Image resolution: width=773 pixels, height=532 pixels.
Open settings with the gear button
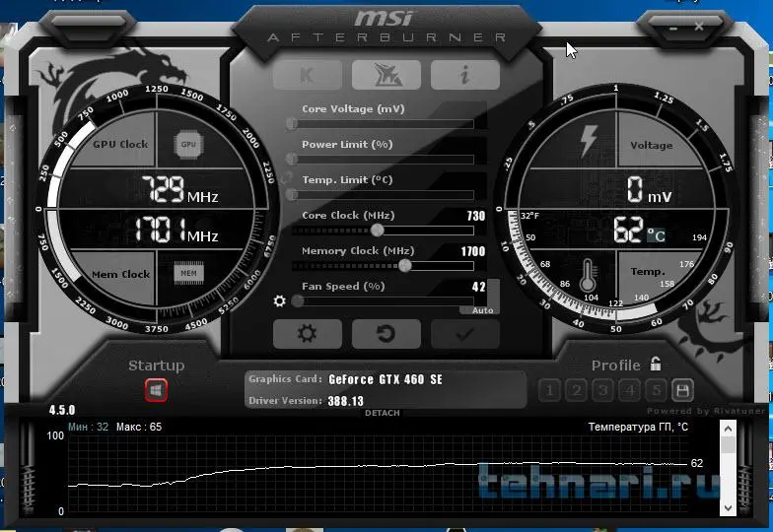pos(308,333)
